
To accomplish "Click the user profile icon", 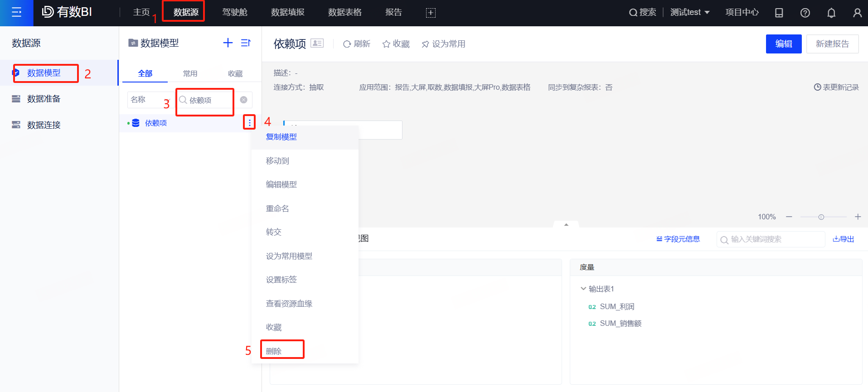I will [x=857, y=13].
